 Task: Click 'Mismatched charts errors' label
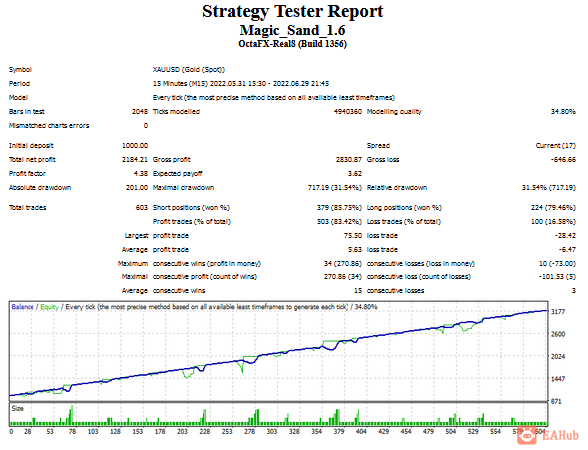click(49, 126)
